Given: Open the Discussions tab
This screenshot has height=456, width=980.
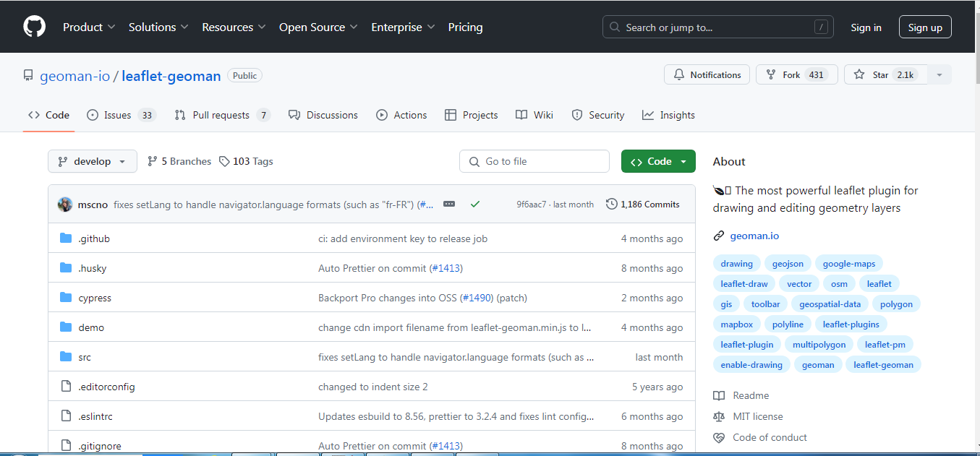Looking at the screenshot, I should pyautogui.click(x=323, y=115).
